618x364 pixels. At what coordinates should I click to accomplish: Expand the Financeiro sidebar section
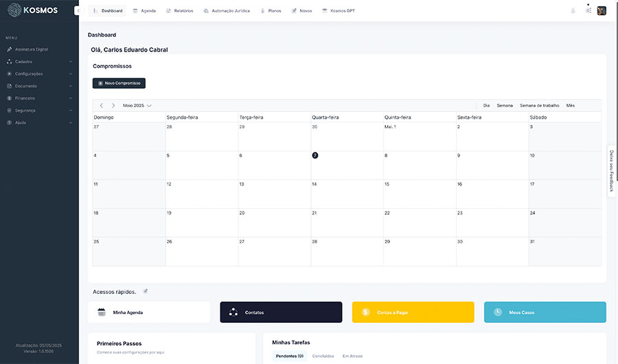click(38, 98)
